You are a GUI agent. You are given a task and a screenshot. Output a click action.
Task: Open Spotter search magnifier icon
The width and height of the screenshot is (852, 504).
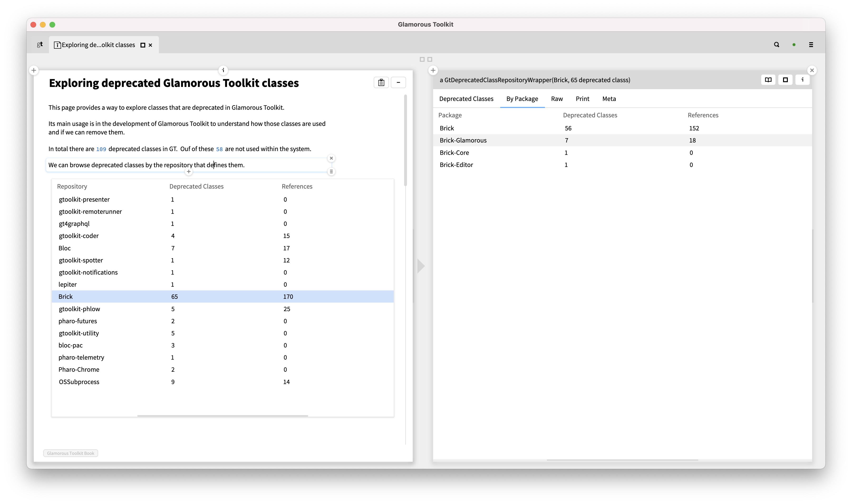pos(777,44)
